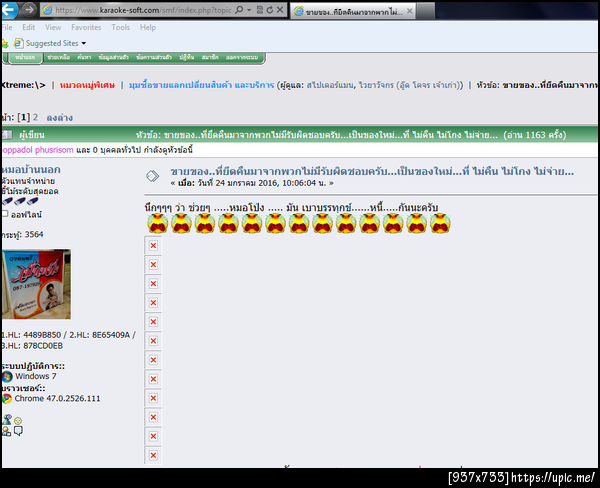
Task: Close the open browser tab
Action: (x=409, y=11)
